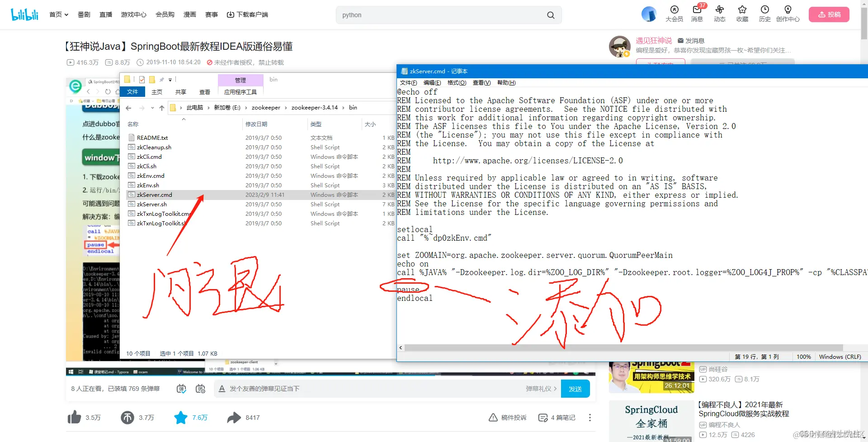Open the SpringCloud全家桶 recommended video thumbnail
Screen dimensions: 868x442
coord(651,421)
